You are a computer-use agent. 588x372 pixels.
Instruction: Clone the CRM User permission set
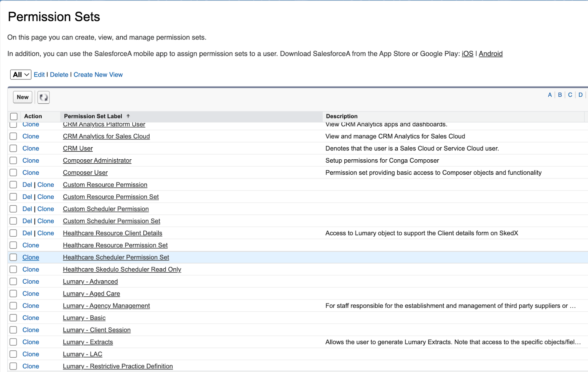pos(31,148)
